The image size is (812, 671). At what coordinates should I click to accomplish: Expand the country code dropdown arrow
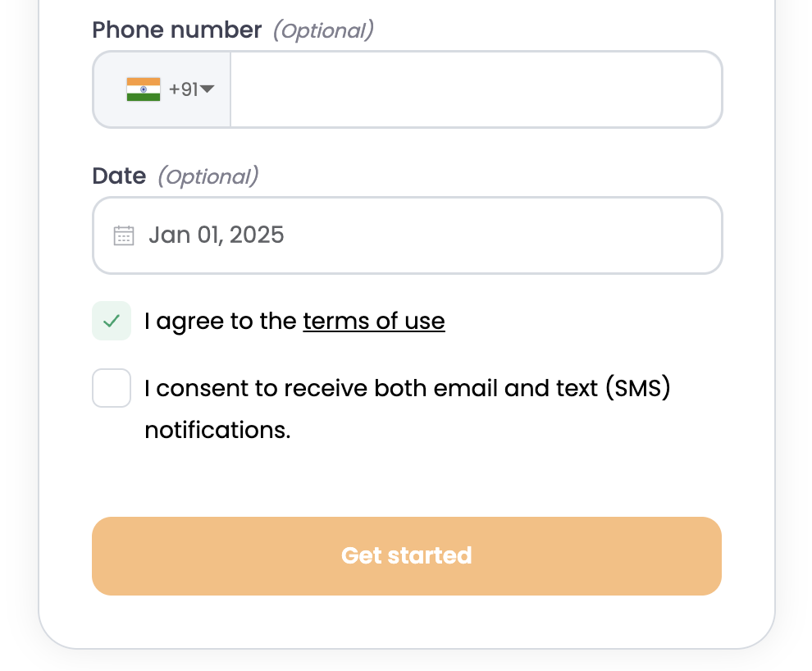207,89
